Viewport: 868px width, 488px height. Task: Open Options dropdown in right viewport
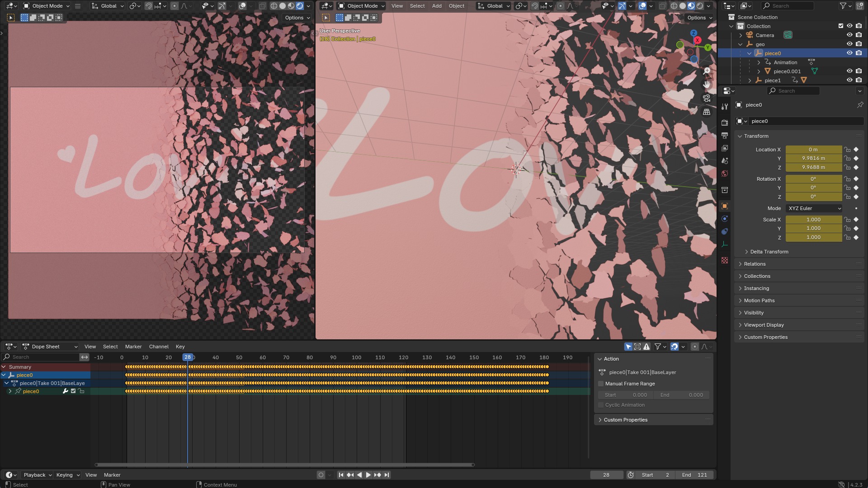point(699,18)
